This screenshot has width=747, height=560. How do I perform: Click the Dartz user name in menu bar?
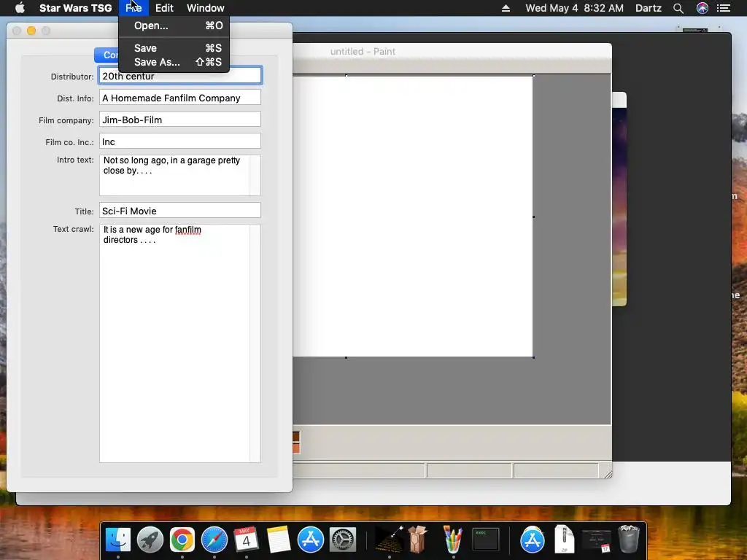point(648,8)
